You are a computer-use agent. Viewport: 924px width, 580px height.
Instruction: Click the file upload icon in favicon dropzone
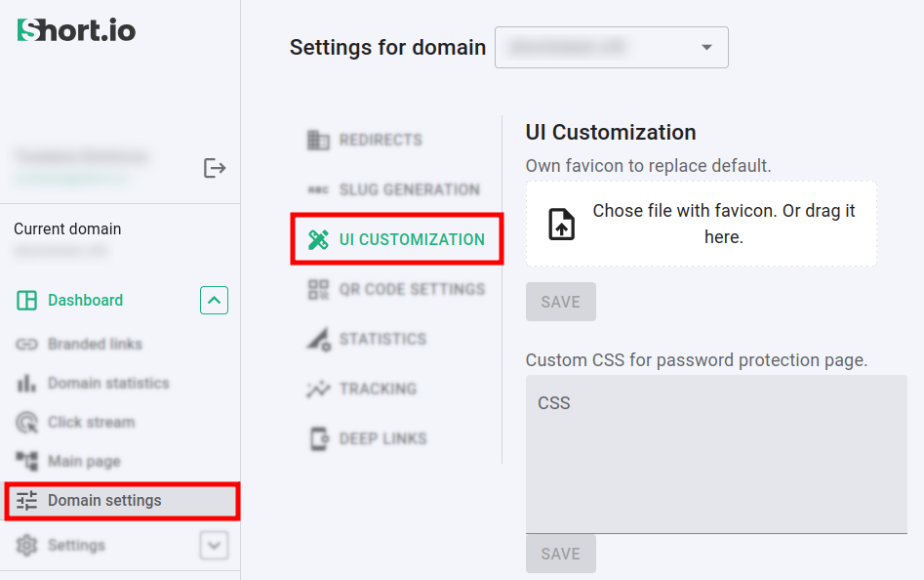tap(561, 224)
